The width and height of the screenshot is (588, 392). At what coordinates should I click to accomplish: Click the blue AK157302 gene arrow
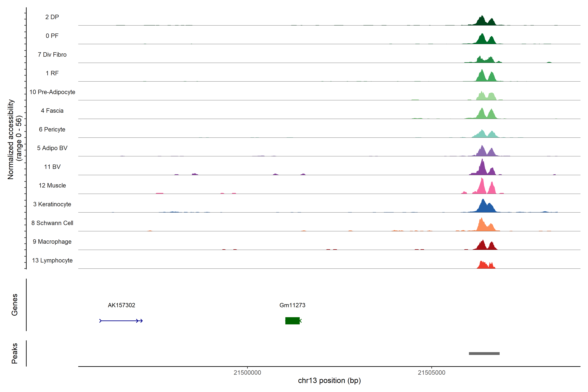click(121, 321)
